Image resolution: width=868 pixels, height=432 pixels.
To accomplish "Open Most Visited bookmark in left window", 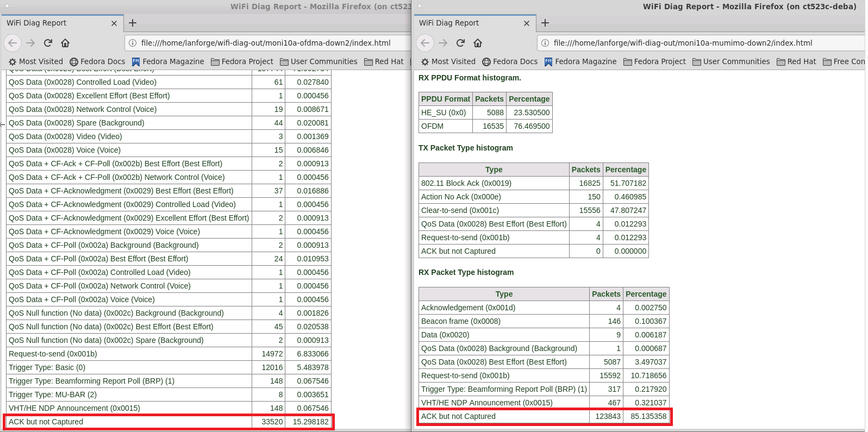I will tap(36, 61).
